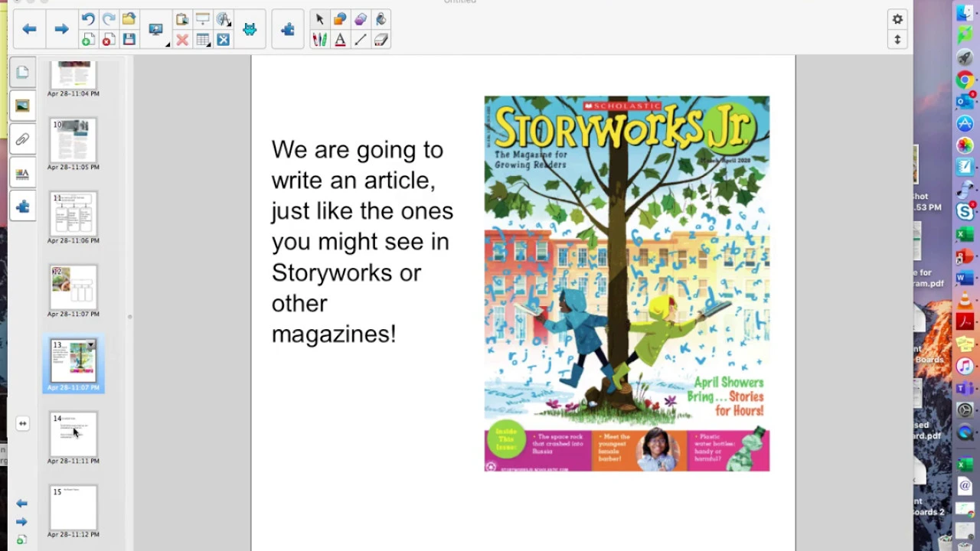Screen dimensions: 980x551
Task: Add a new blank page
Action: pyautogui.click(x=88, y=40)
